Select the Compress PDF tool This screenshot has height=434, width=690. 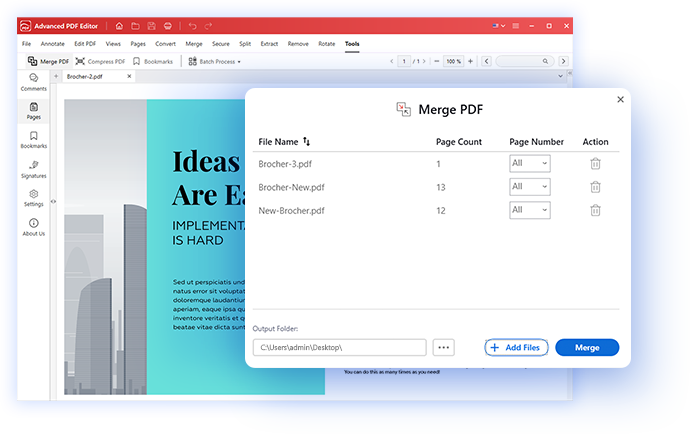coord(100,61)
